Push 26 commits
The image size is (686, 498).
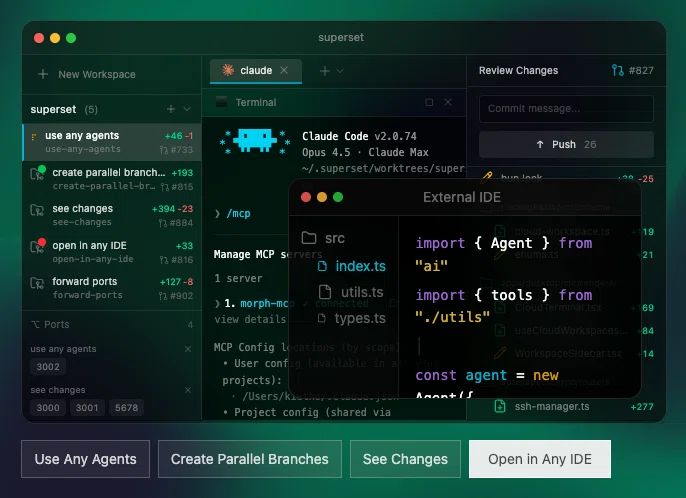click(x=567, y=144)
